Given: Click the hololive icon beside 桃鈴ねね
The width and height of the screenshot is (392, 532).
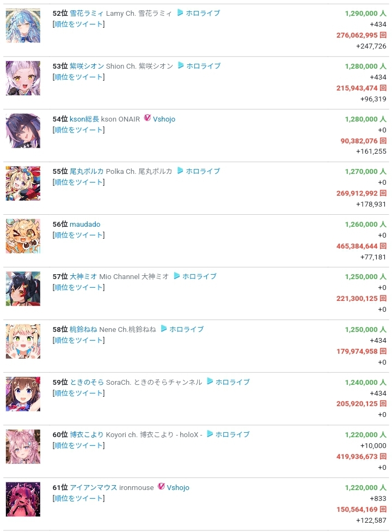Looking at the screenshot, I should click(164, 329).
